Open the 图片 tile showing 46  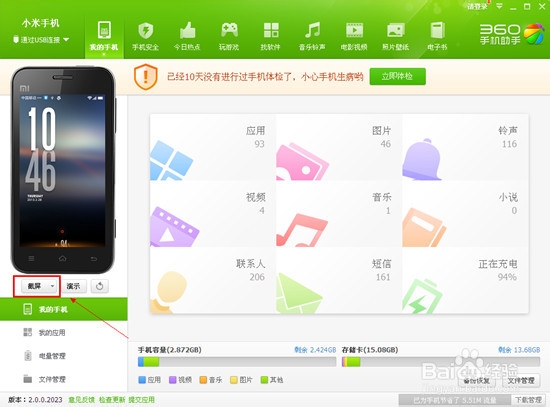click(339, 147)
